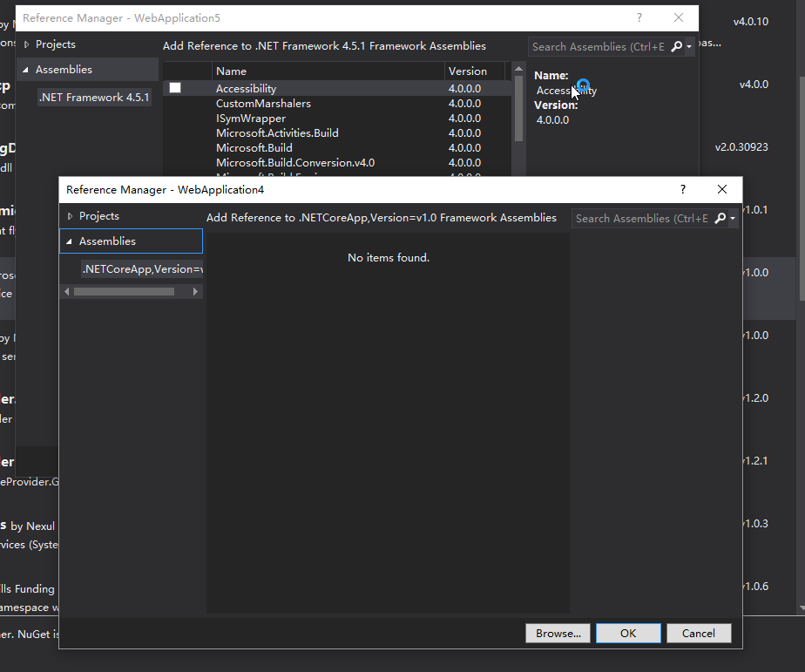
Task: Close the WebApplication4 Reference Manager
Action: pyautogui.click(x=722, y=190)
